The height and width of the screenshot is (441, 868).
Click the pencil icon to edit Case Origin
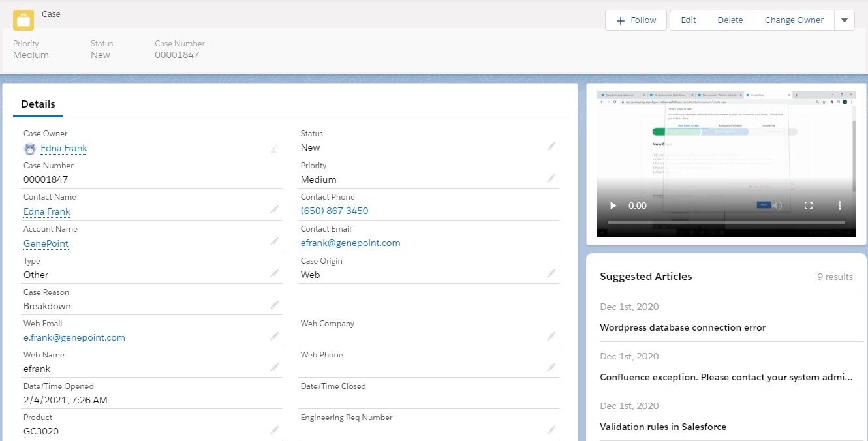point(551,273)
